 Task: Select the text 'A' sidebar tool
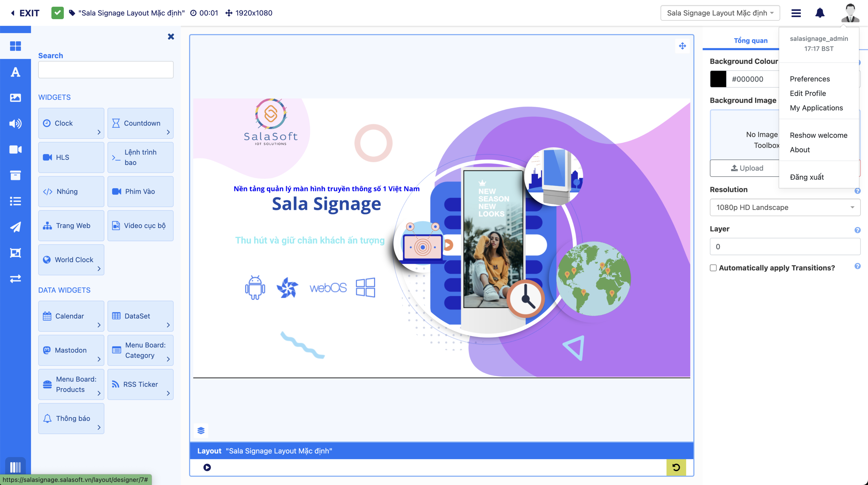coord(16,72)
